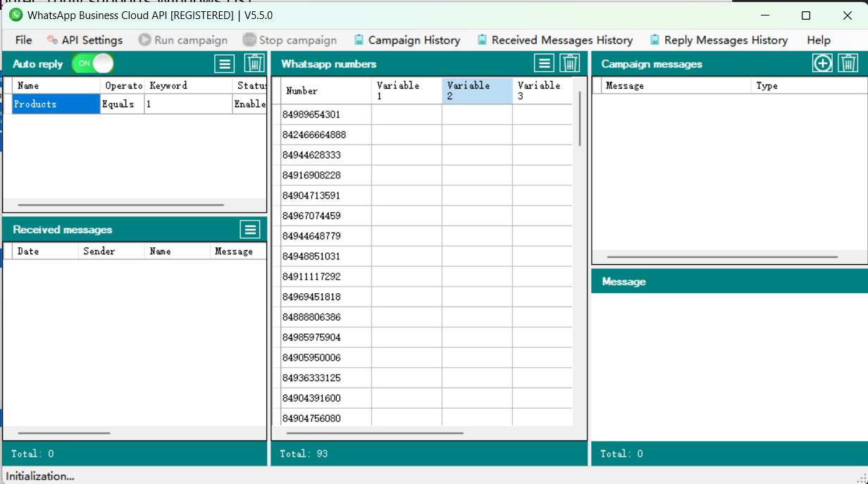The image size is (868, 484).
Task: Select the Products auto reply rule row
Action: [x=56, y=104]
